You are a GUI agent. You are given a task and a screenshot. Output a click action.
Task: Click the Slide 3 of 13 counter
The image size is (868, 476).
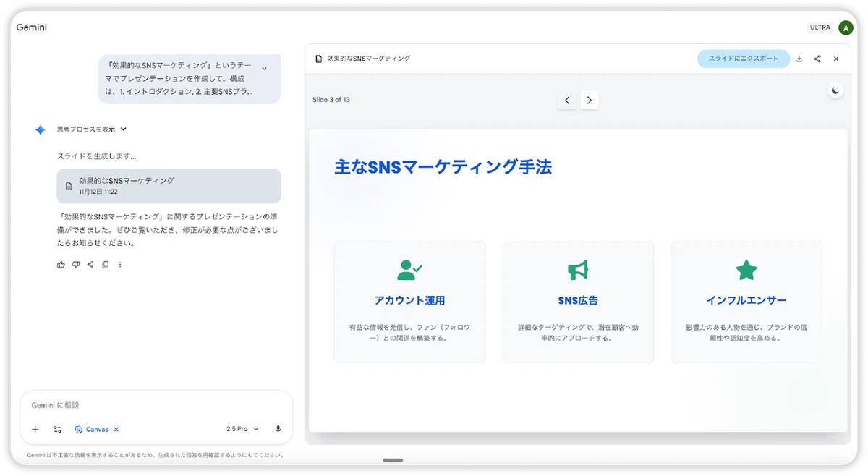tap(331, 100)
